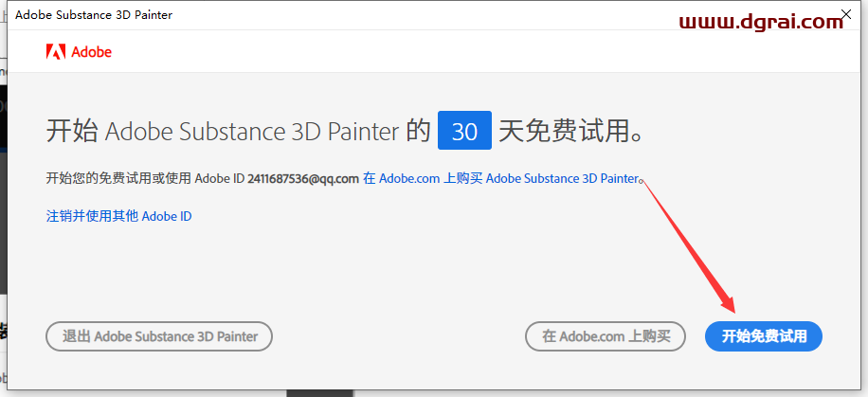Screen dimensions: 868x397
Task: Open the 注销并使用其他 Adobe ID link
Action: (119, 216)
